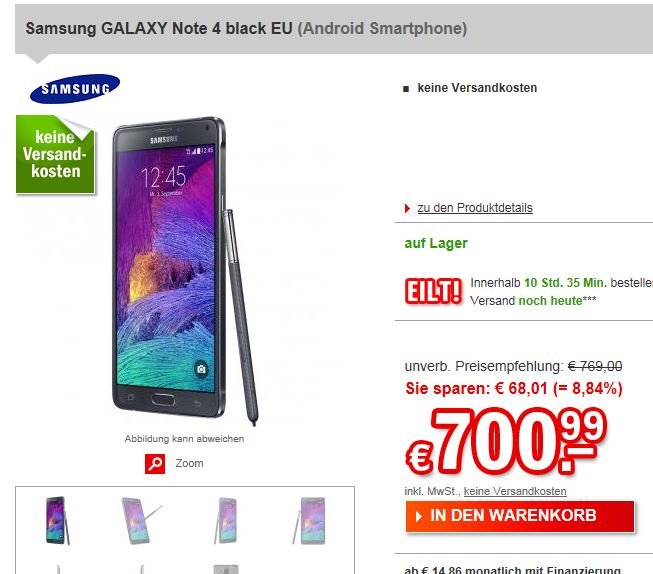Open the zu den Produktdetails link
653x574 pixels.
point(475,208)
